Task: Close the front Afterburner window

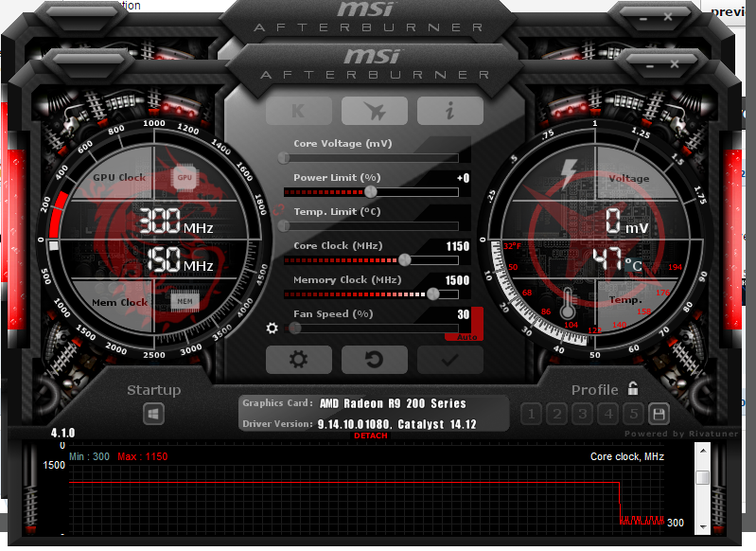Action: [x=675, y=63]
